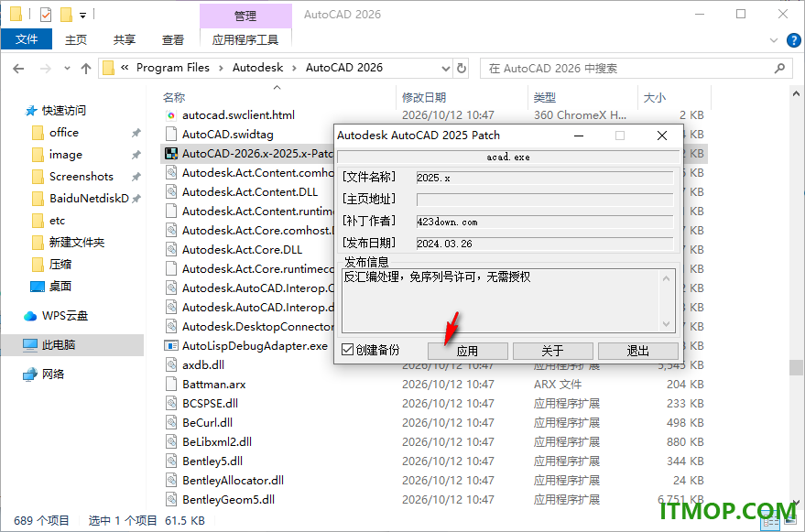Refresh the current folder
Screen dimensions: 805x532
462,69
